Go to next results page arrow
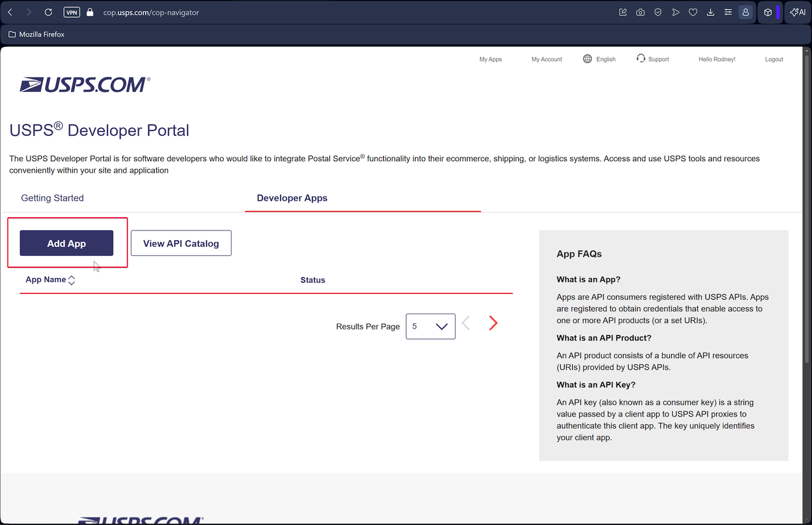Viewport: 812px width, 525px height. pyautogui.click(x=493, y=323)
